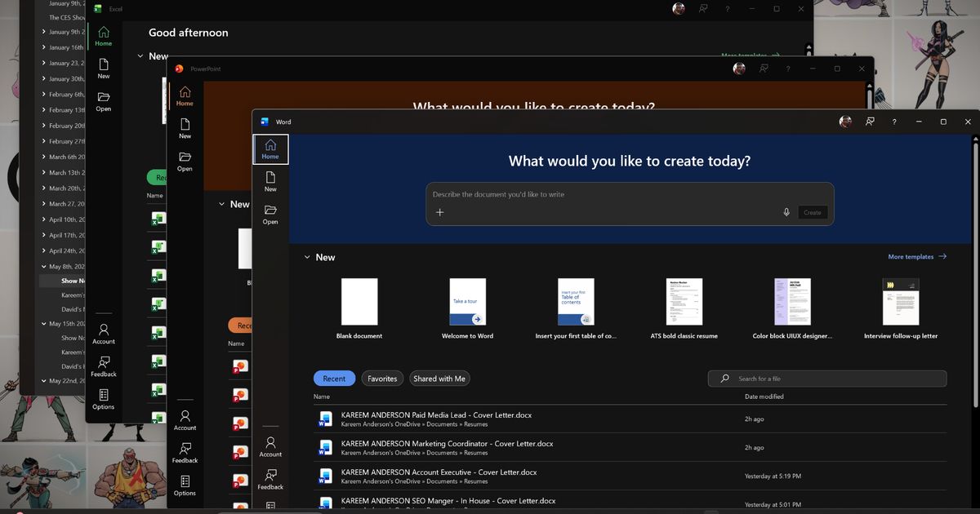
Task: Click the feedback person icon in Word title bar
Action: pos(871,122)
